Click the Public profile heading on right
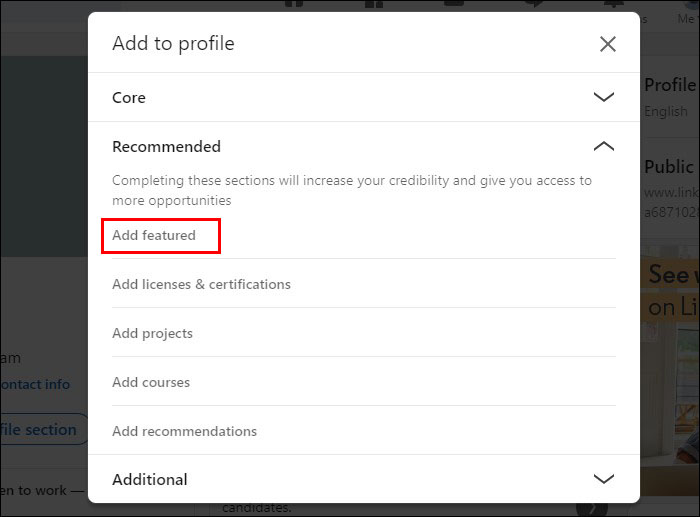Viewport: 700px width, 517px height. point(670,166)
